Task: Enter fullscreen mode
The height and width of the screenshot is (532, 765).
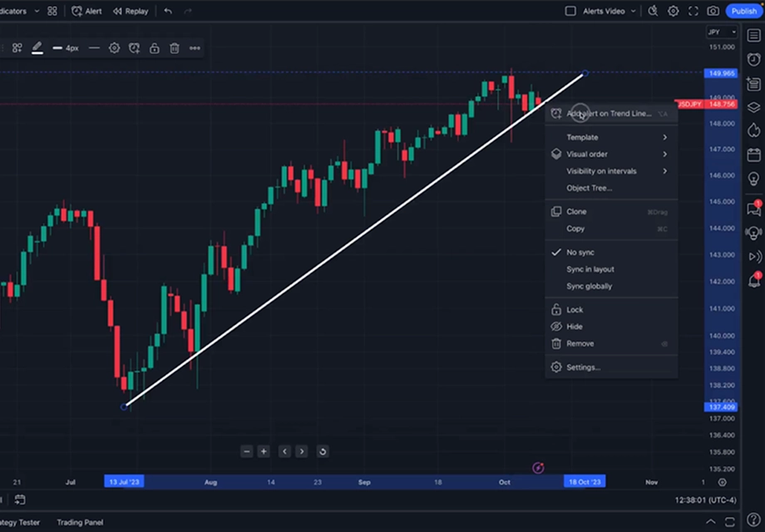Action: [693, 11]
